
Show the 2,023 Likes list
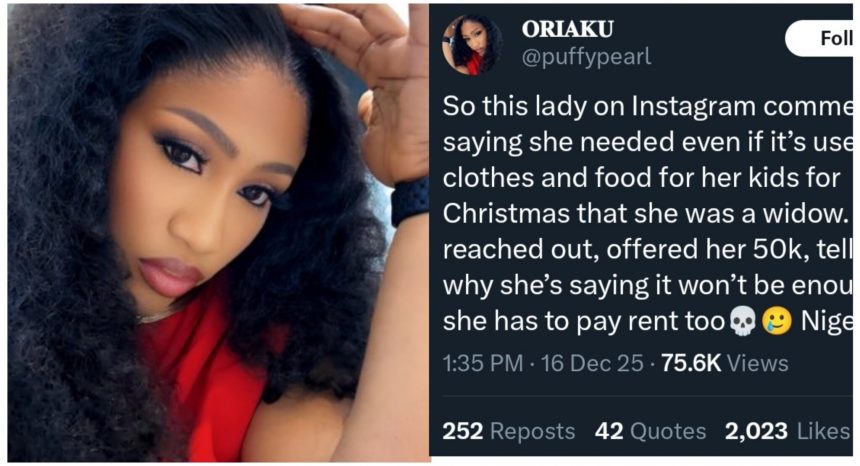point(787,431)
